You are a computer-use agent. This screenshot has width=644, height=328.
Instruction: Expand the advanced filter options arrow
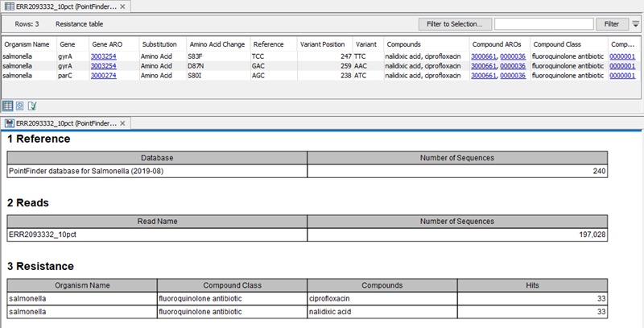[636, 24]
